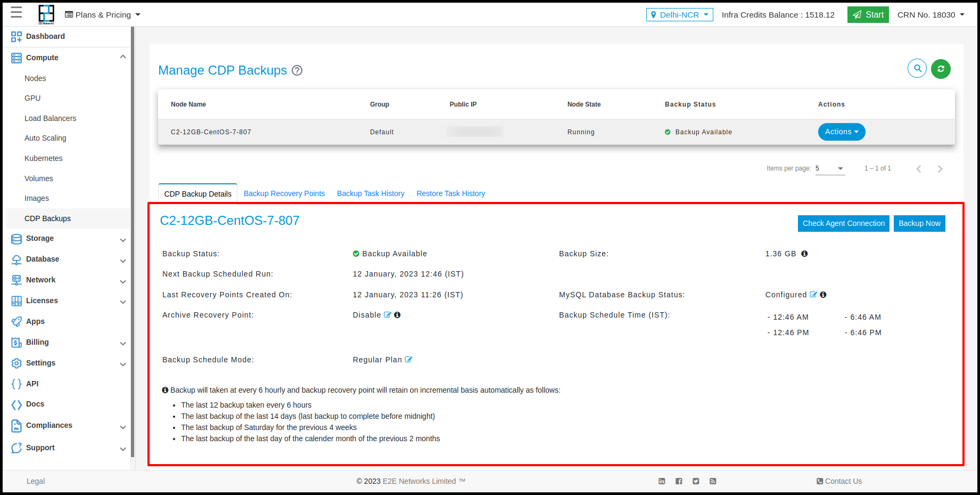Open the Delhi-NCR region dropdown

[679, 15]
